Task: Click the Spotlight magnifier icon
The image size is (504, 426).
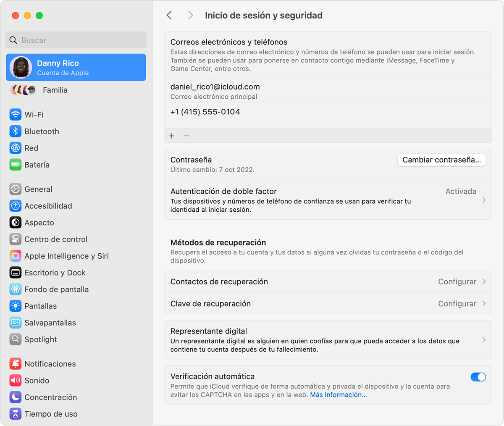Action: pos(16,339)
